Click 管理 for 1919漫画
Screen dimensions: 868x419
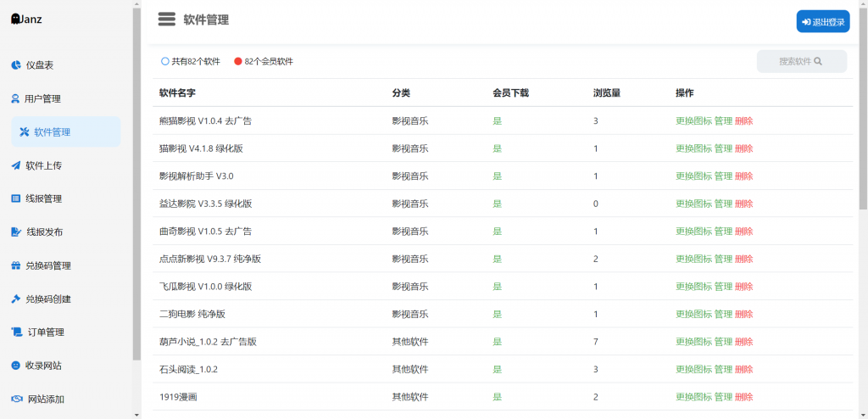723,397
